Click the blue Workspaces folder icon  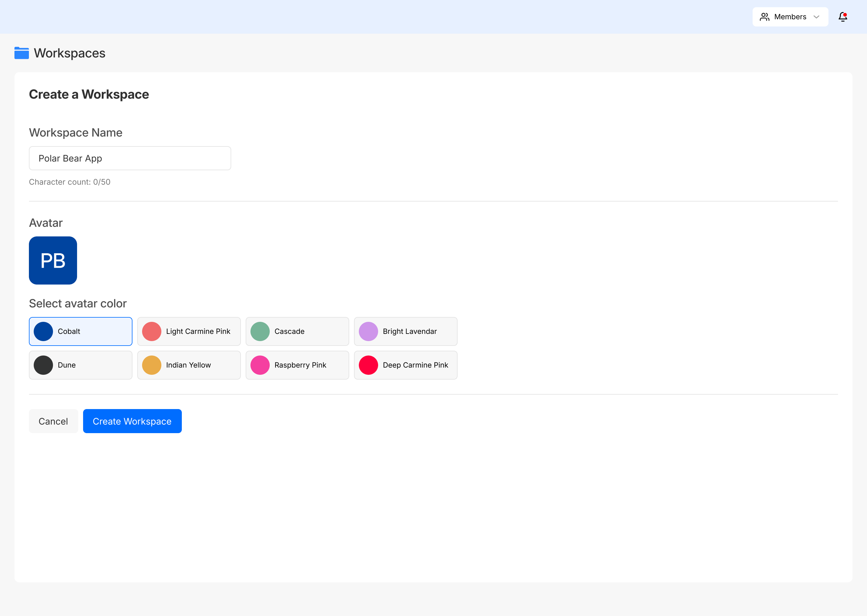click(x=22, y=53)
